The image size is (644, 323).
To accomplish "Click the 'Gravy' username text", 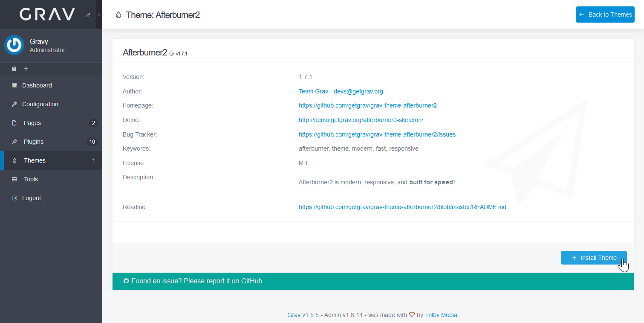I will [x=39, y=41].
